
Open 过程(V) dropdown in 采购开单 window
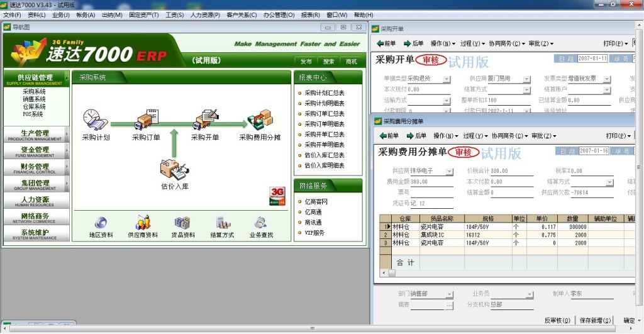pos(472,43)
